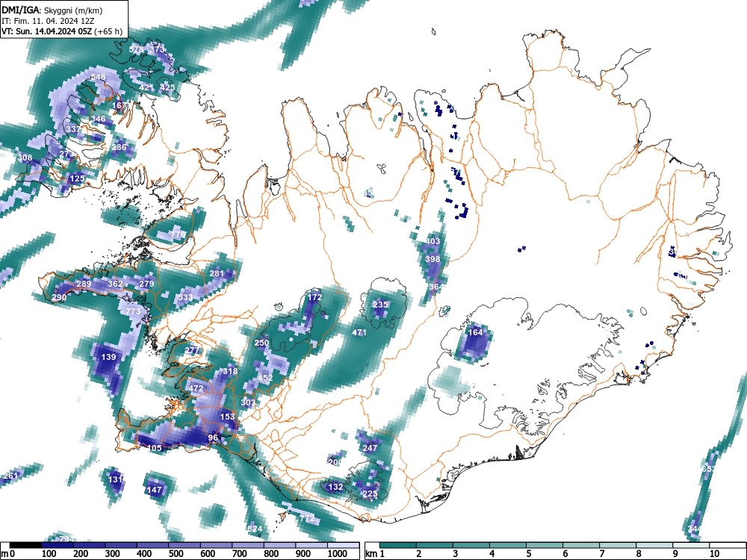
Task: Click the 452 visibility value
Action: coord(265,378)
